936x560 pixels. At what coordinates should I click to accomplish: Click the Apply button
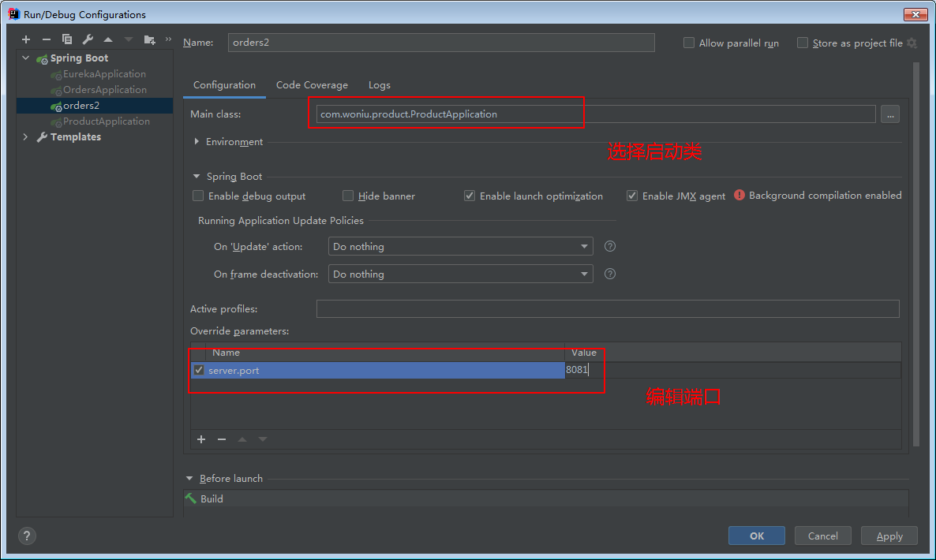[x=889, y=536]
